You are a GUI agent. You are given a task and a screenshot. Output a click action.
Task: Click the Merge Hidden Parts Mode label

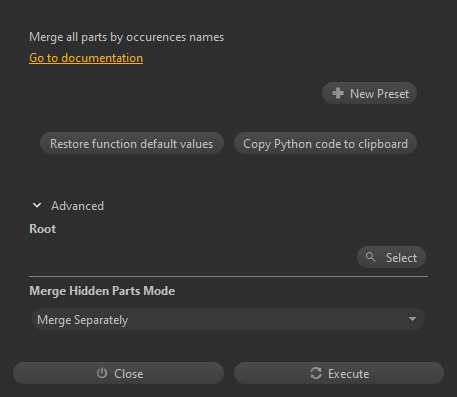coord(102,291)
